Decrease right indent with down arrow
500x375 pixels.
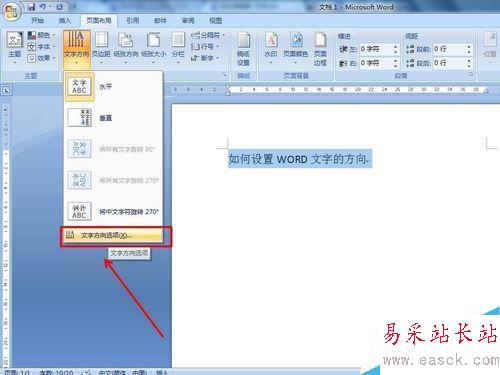click(x=396, y=65)
